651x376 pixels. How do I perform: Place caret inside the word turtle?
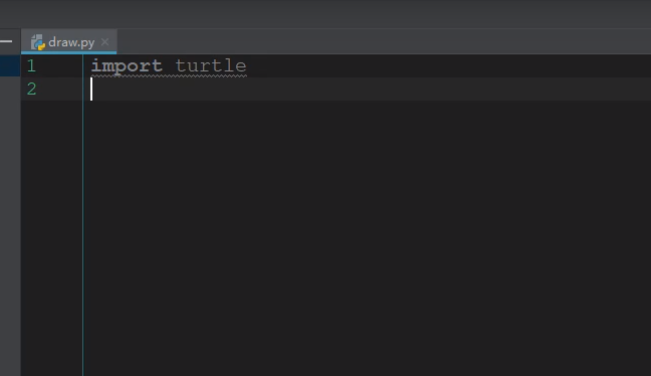[211, 66]
